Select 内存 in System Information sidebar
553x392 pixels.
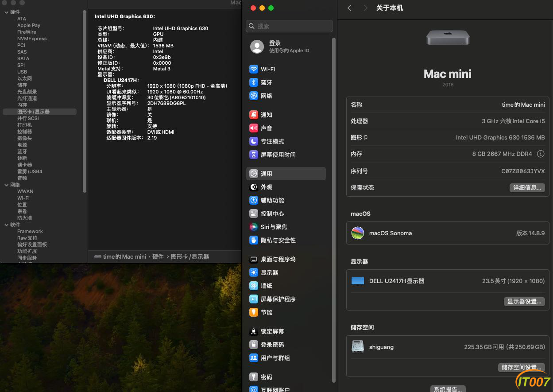pos(22,105)
